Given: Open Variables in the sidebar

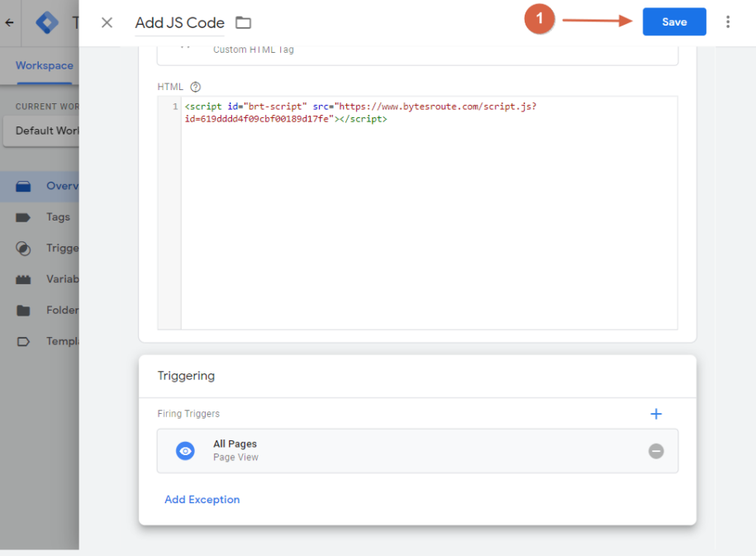Looking at the screenshot, I should point(40,279).
